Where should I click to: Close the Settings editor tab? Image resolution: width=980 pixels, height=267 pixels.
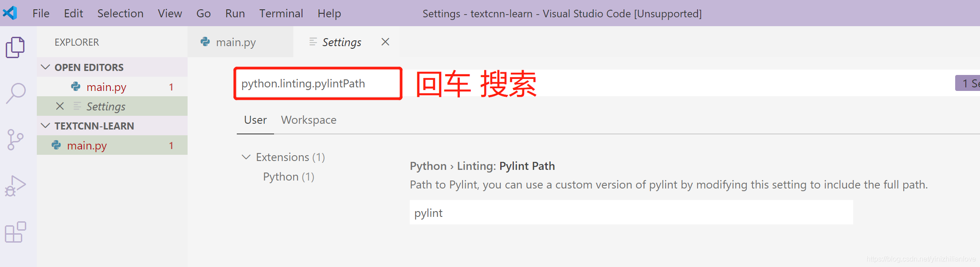click(x=385, y=42)
